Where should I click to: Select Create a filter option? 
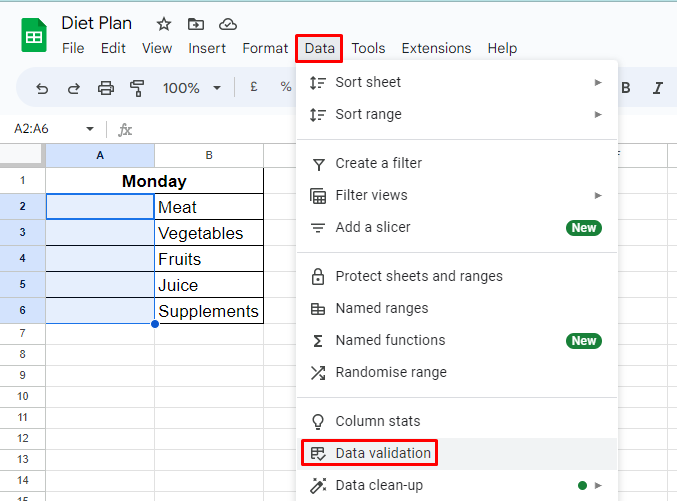[378, 163]
